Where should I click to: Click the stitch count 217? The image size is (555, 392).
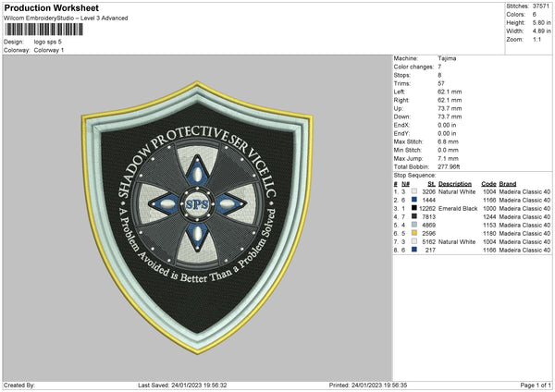click(430, 251)
